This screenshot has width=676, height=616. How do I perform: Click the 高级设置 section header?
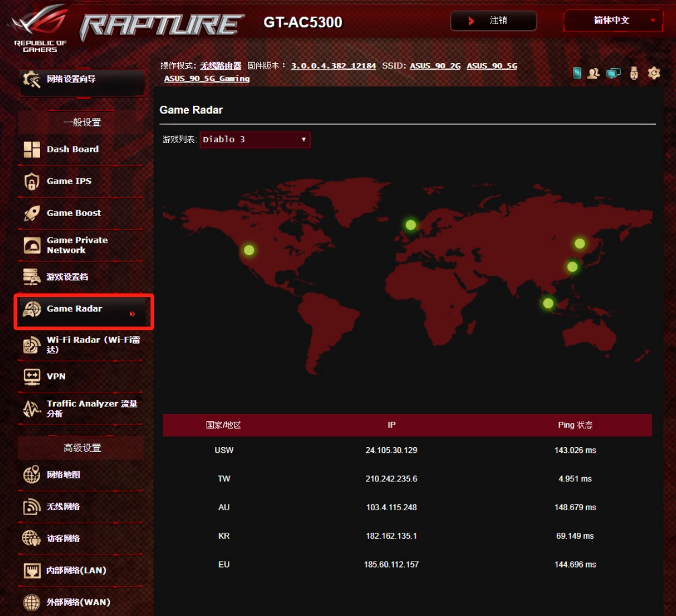pos(81,448)
